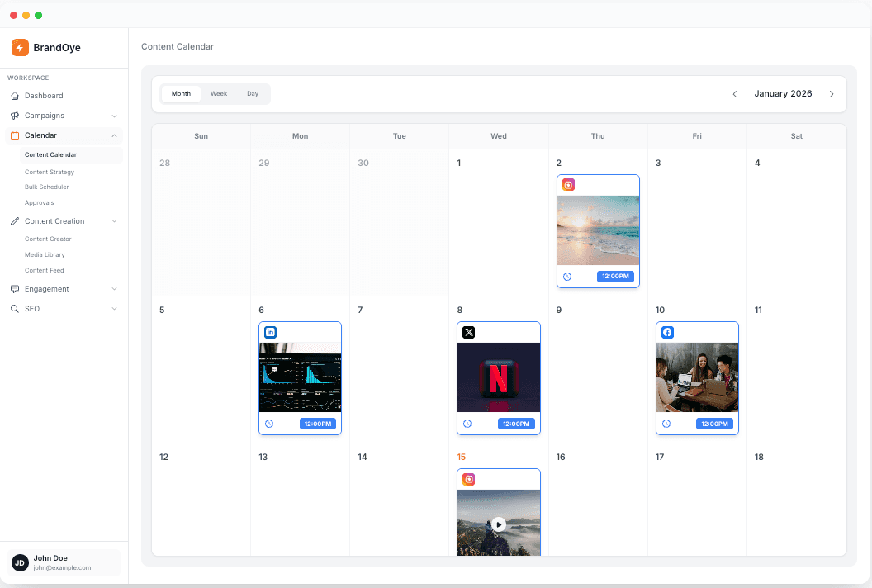The width and height of the screenshot is (872, 588).
Task: Select the Month view toggle
Action: click(x=181, y=93)
